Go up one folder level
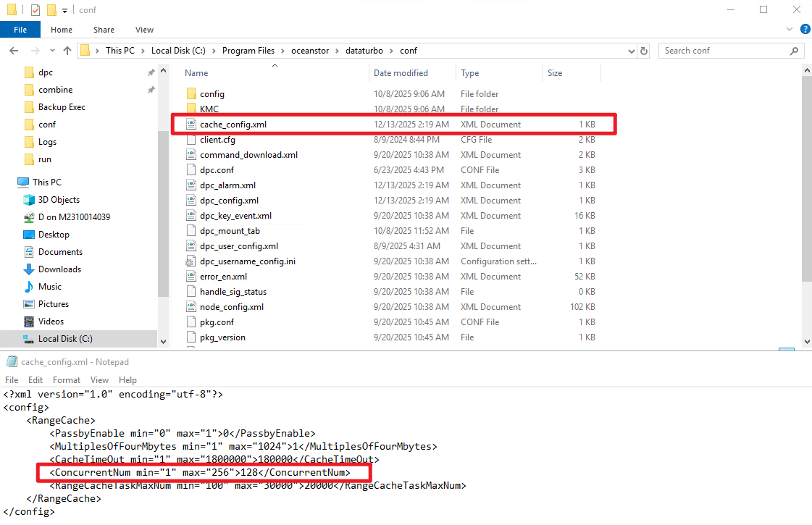812x525 pixels. [x=67, y=51]
